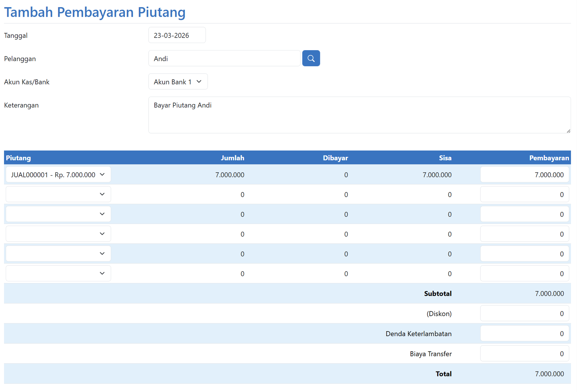Open the Tanggal date field

pos(177,35)
